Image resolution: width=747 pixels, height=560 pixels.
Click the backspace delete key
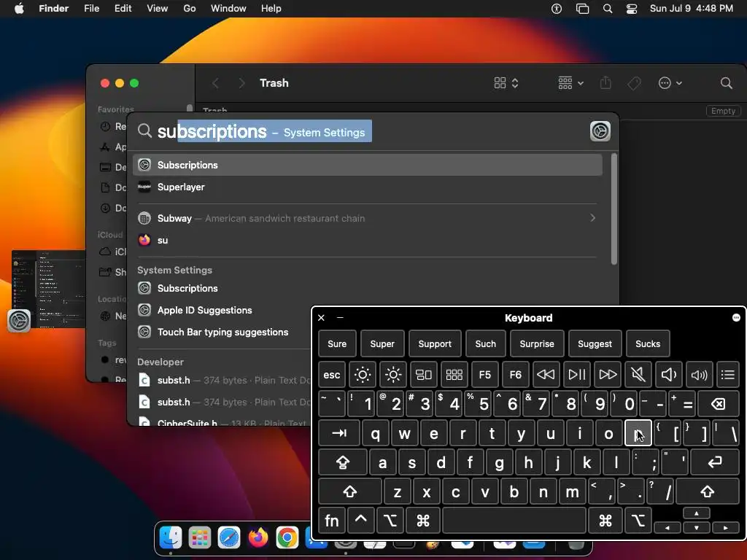click(x=718, y=404)
